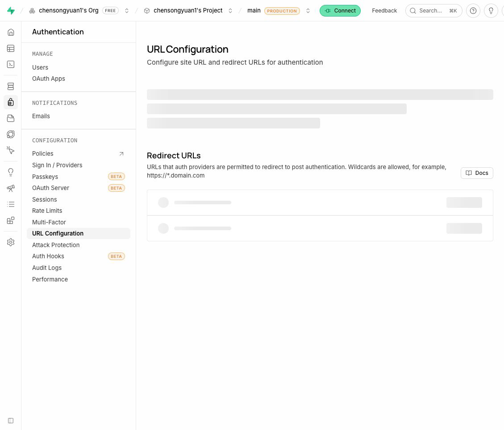504x430 pixels.
Task: Click the main branch breadcrumb
Action: (x=254, y=11)
